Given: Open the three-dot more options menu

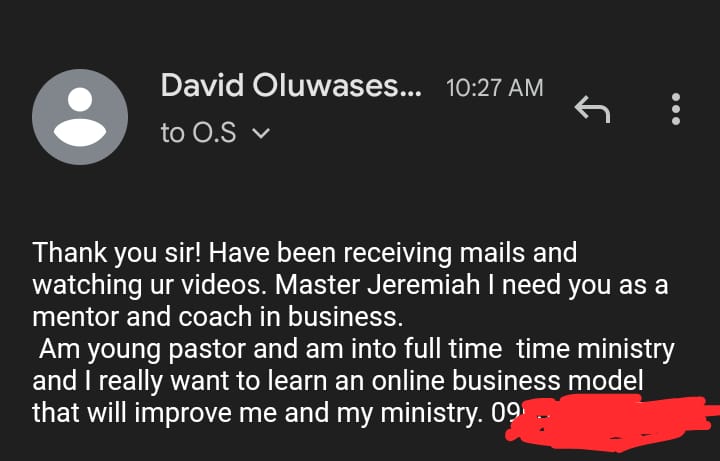Looking at the screenshot, I should pyautogui.click(x=675, y=109).
